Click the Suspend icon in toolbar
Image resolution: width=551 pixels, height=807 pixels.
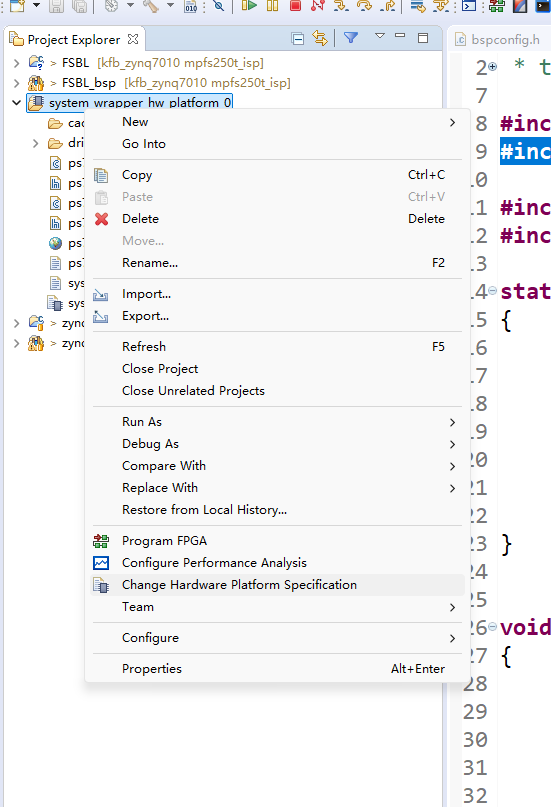(273, 6)
